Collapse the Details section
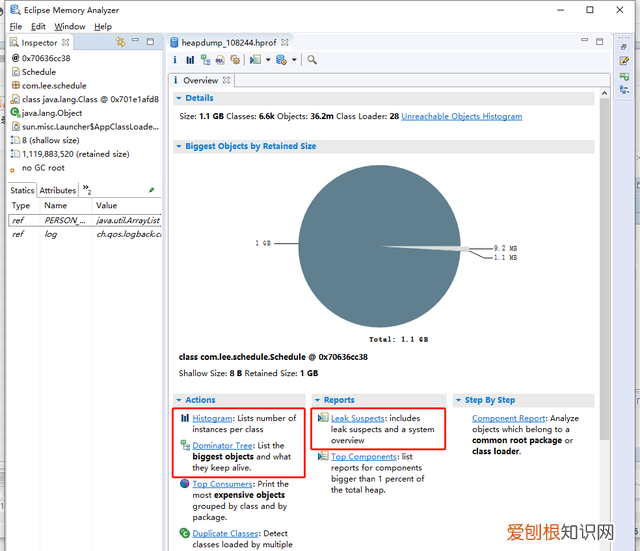The width and height of the screenshot is (640, 551). tap(179, 98)
